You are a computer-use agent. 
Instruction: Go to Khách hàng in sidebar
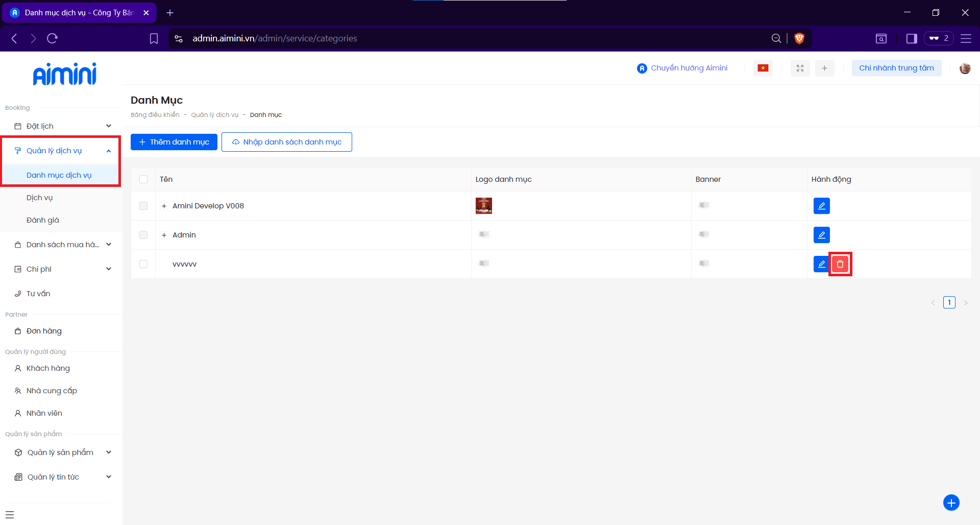48,368
